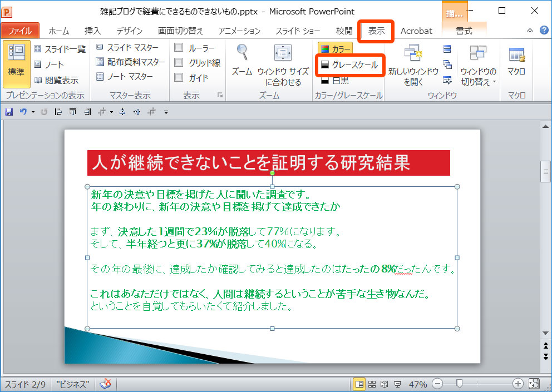This screenshot has width=552, height=392.
Task: Click the red slide title text box
Action: tap(268, 163)
